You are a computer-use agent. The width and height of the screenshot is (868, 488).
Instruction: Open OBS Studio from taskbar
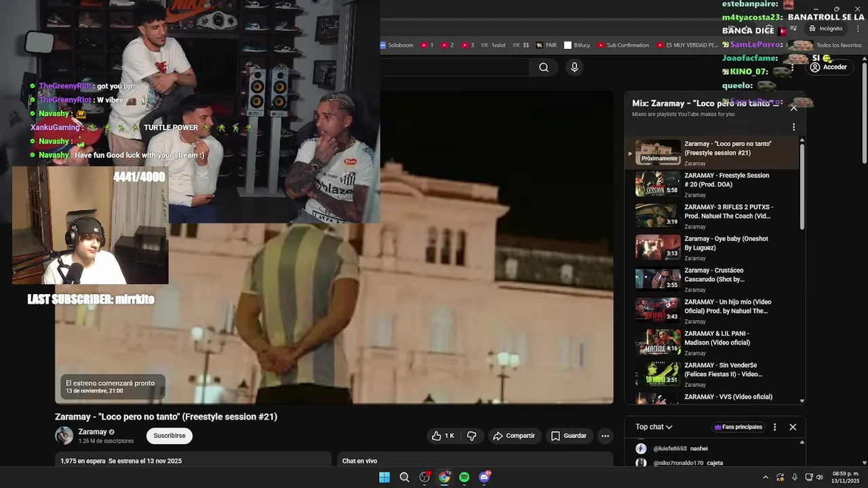tap(425, 477)
